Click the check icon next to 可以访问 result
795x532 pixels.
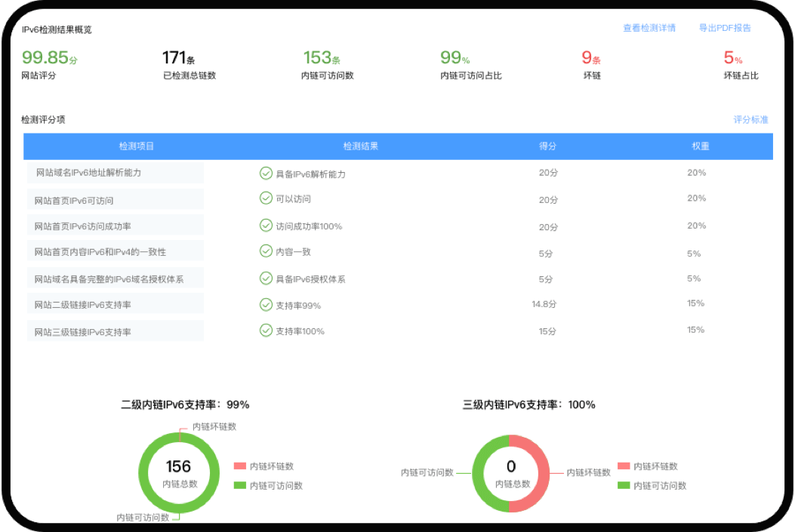pos(266,198)
